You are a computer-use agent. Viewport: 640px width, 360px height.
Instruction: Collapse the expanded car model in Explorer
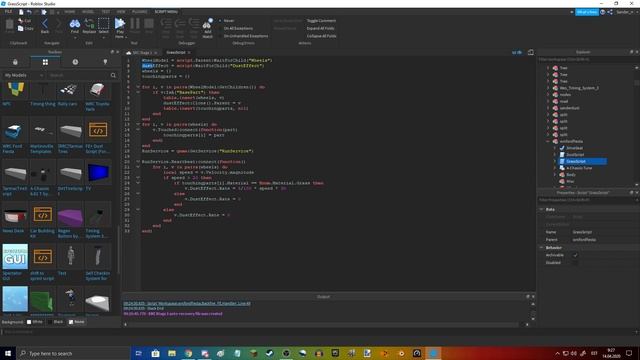coord(548,141)
